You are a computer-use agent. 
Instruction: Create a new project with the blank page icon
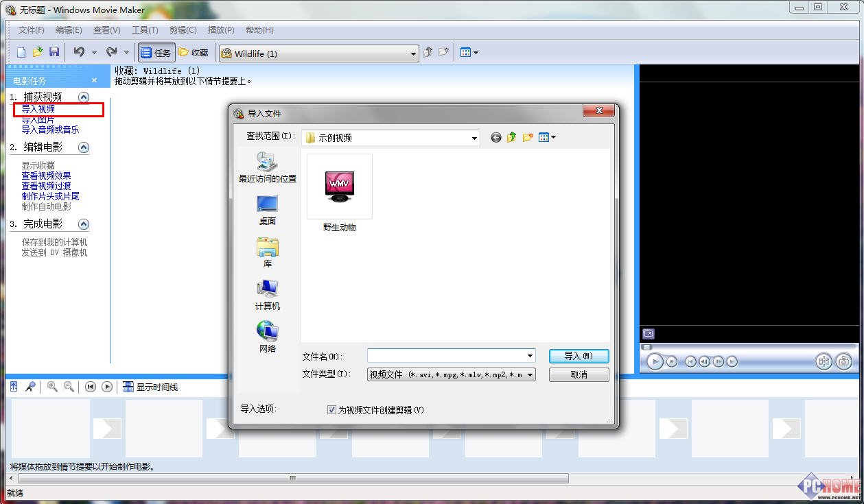pyautogui.click(x=21, y=51)
